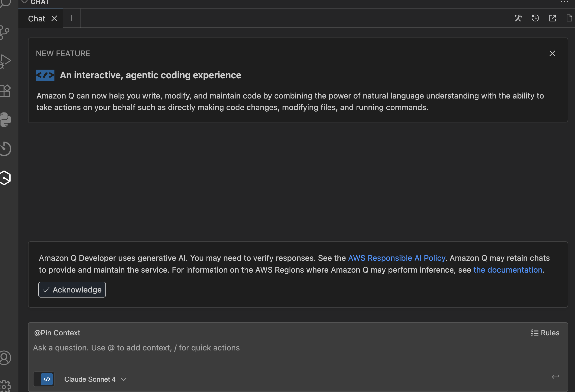Click the agentic coding experience heading
The width and height of the screenshot is (575, 392).
(151, 75)
